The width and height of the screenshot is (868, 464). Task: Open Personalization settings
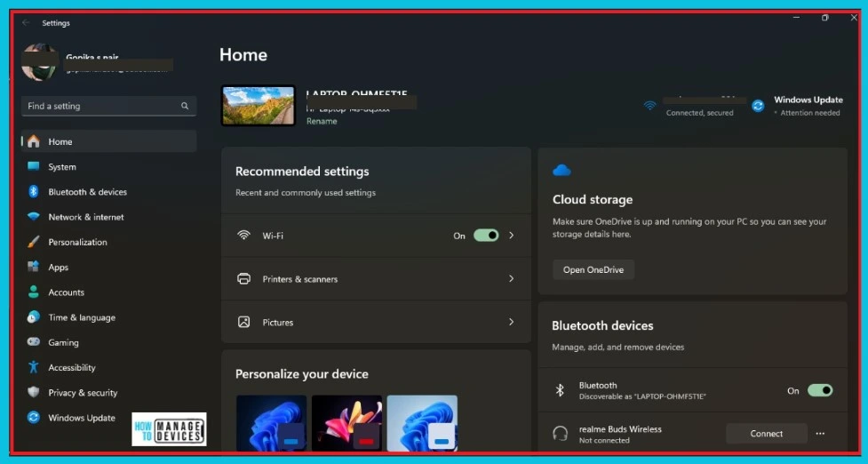[109, 242]
